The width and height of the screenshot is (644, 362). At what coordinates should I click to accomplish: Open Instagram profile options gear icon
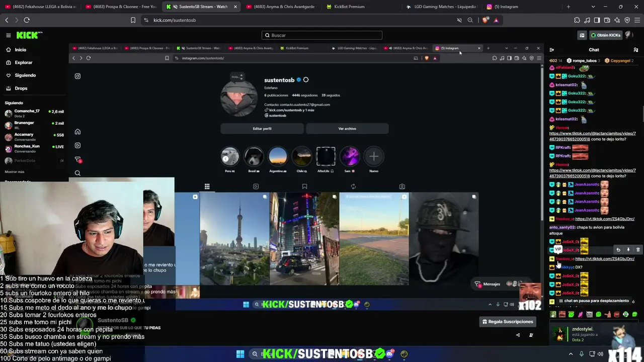pyautogui.click(x=305, y=80)
